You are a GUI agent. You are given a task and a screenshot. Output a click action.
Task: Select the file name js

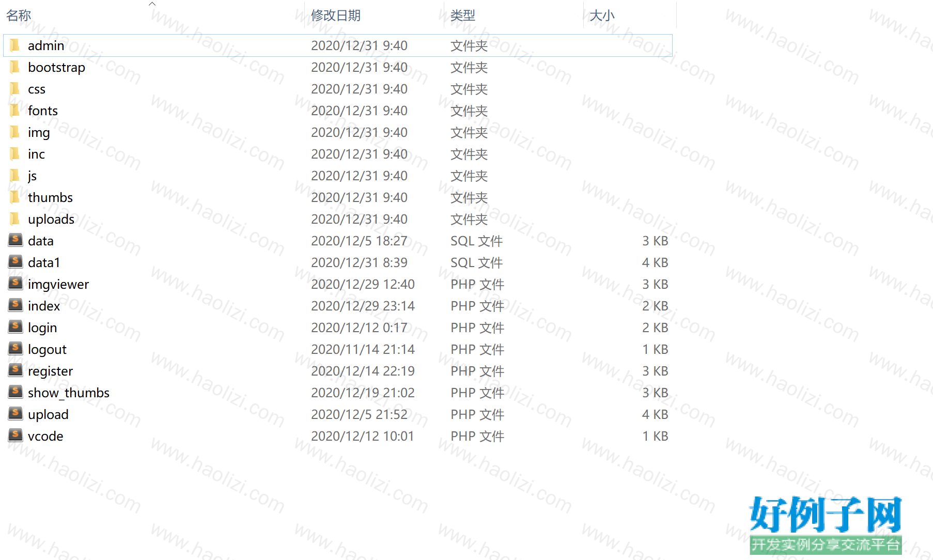[32, 176]
